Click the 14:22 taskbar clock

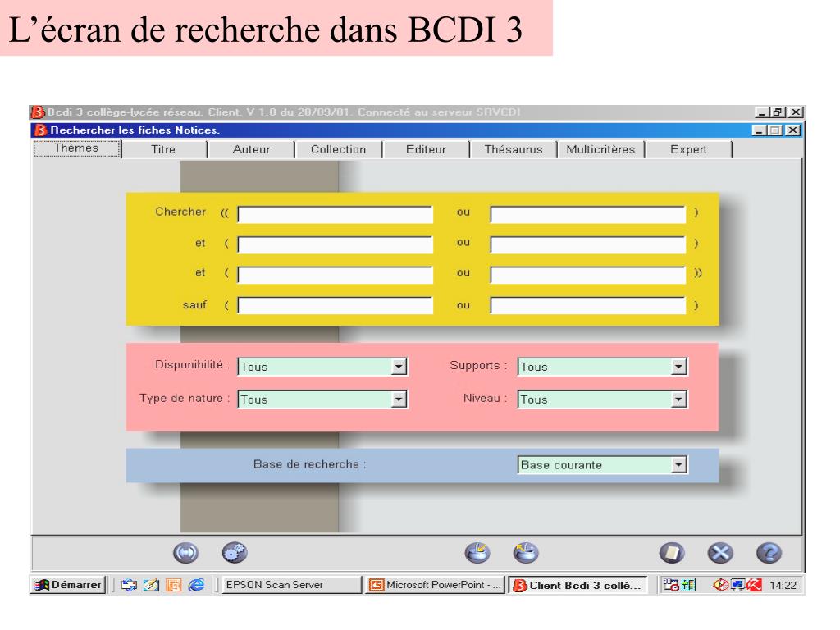coord(783,585)
